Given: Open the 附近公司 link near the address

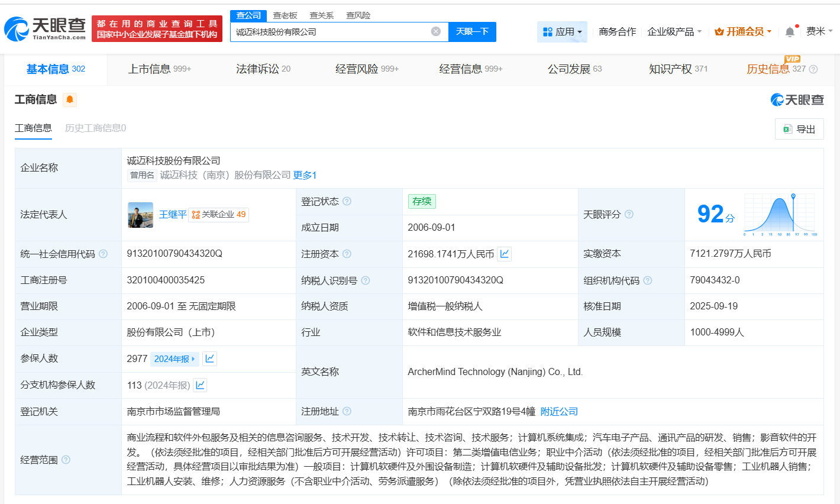Looking at the screenshot, I should [x=558, y=411].
